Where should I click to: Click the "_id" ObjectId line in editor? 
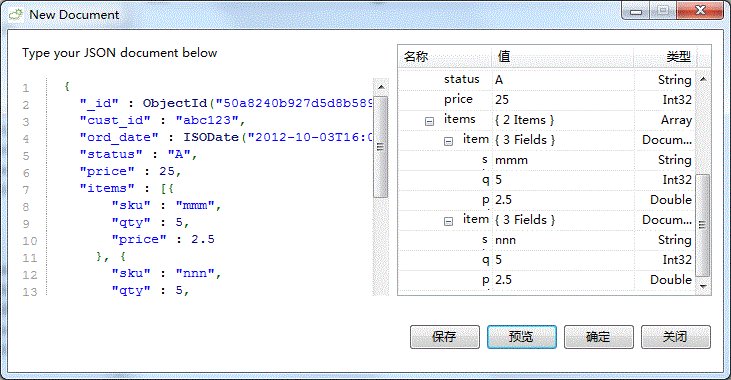(x=226, y=104)
